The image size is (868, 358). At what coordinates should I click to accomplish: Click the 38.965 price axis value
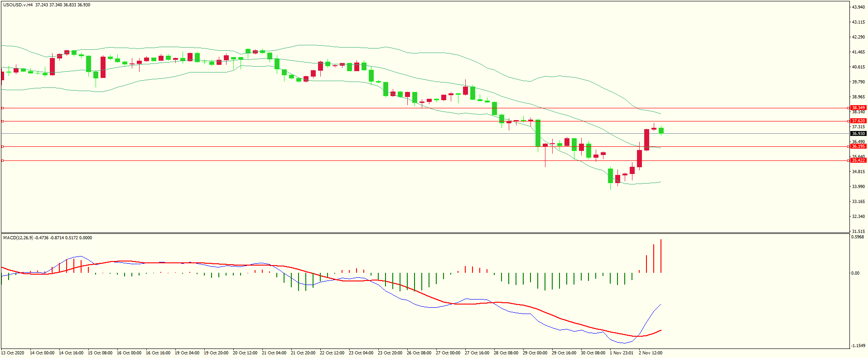[x=858, y=97]
